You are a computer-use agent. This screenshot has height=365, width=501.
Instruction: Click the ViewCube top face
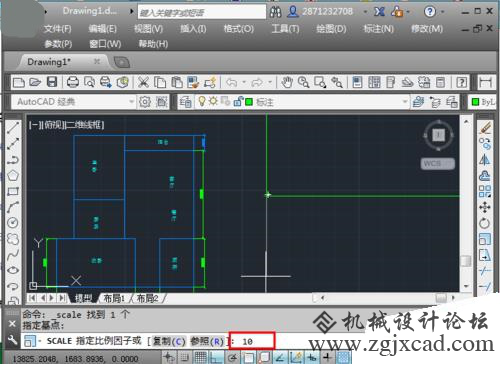[439, 135]
